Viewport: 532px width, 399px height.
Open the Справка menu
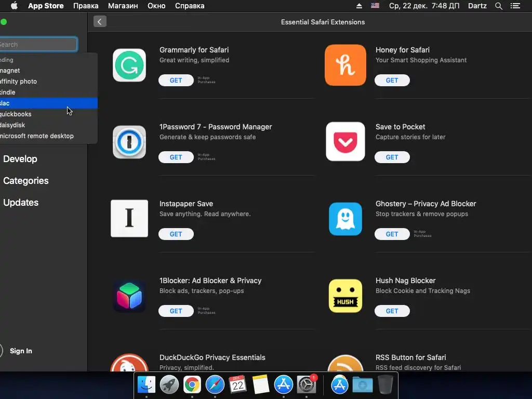[x=190, y=6]
